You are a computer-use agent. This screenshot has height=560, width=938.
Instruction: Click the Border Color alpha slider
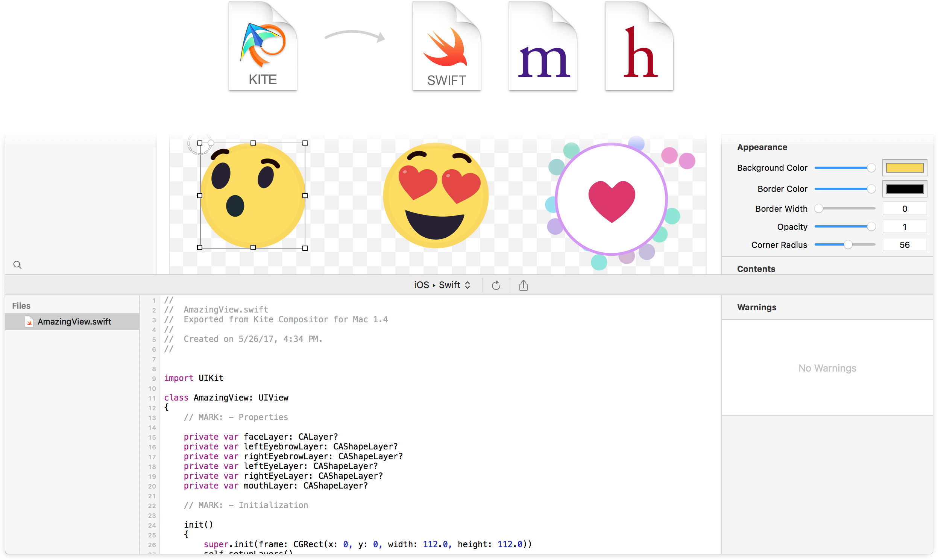point(845,189)
